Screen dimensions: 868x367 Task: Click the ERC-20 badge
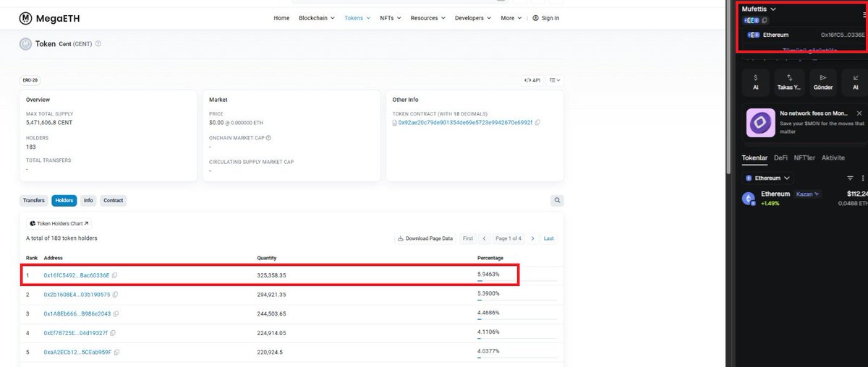point(30,80)
